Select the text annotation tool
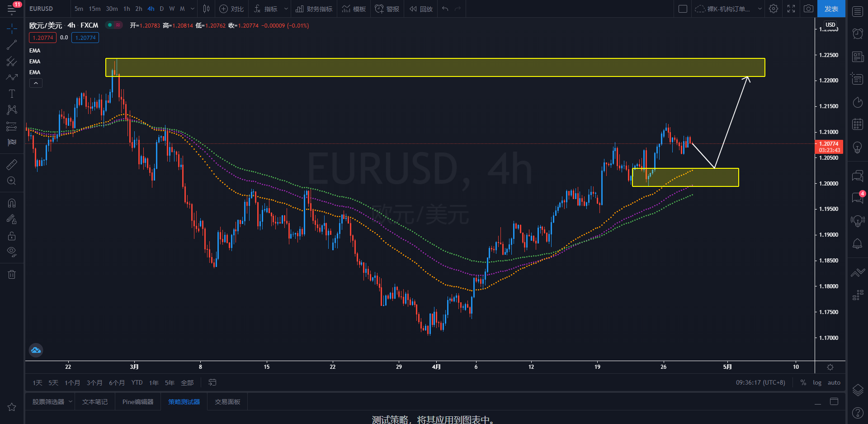Screen dimensions: 868x424 pyautogui.click(x=12, y=94)
